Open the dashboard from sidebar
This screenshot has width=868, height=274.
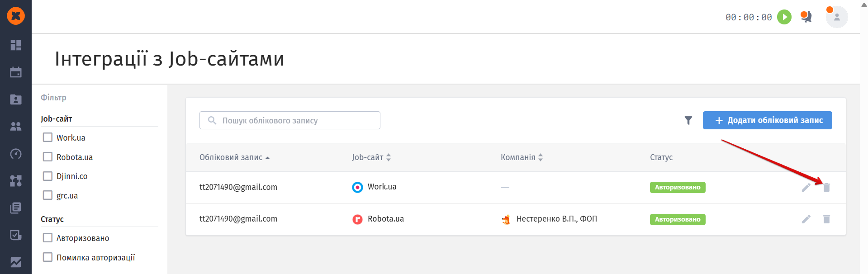(x=16, y=45)
